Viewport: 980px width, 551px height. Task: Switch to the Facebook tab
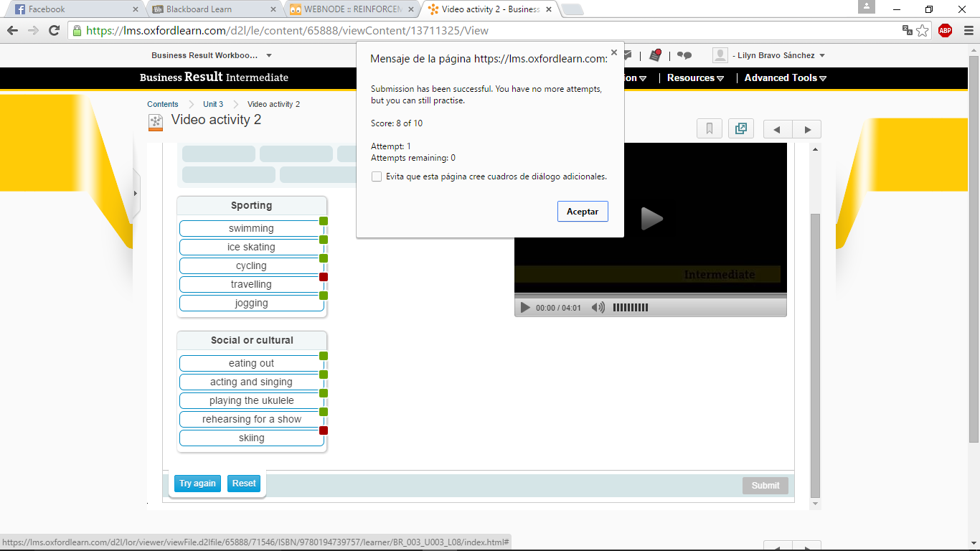tap(72, 9)
